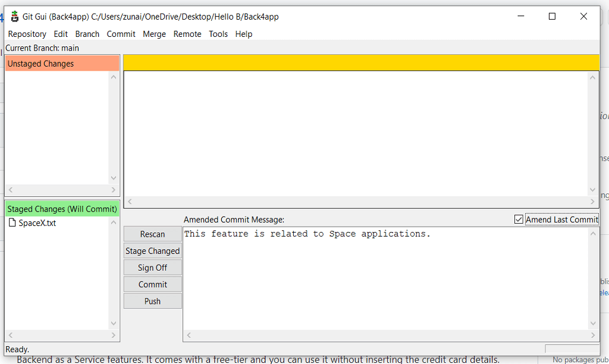Click the Rescan button
Screen dimensions: 609x364
tap(153, 234)
